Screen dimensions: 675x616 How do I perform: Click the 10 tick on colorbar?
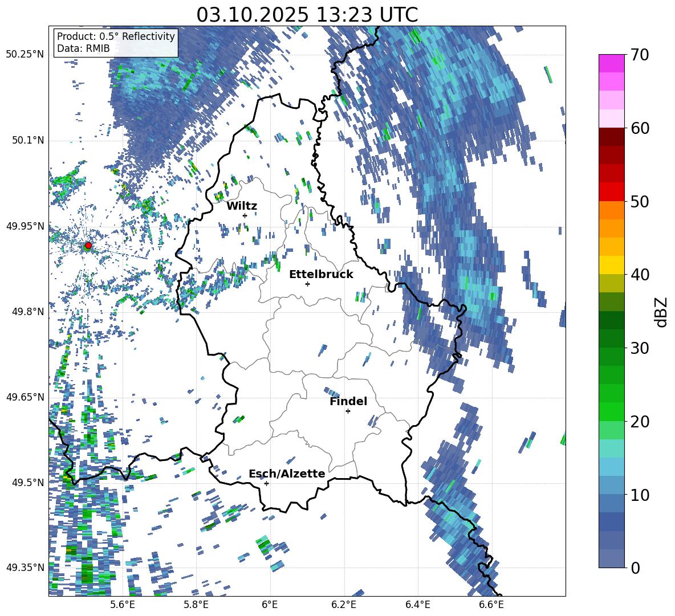640,494
